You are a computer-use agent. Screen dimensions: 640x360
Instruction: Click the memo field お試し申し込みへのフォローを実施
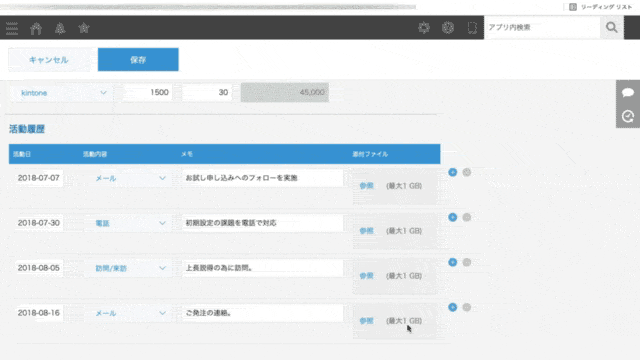[x=262, y=178]
